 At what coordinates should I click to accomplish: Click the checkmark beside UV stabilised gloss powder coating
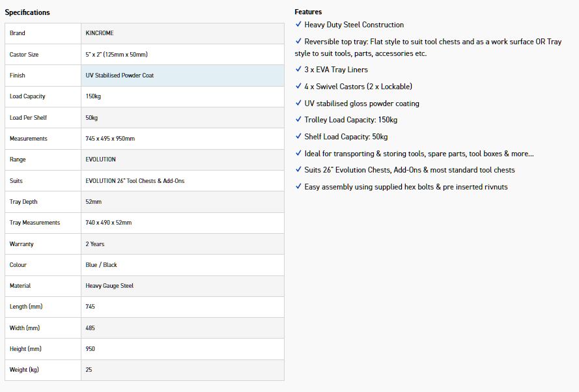coord(298,104)
